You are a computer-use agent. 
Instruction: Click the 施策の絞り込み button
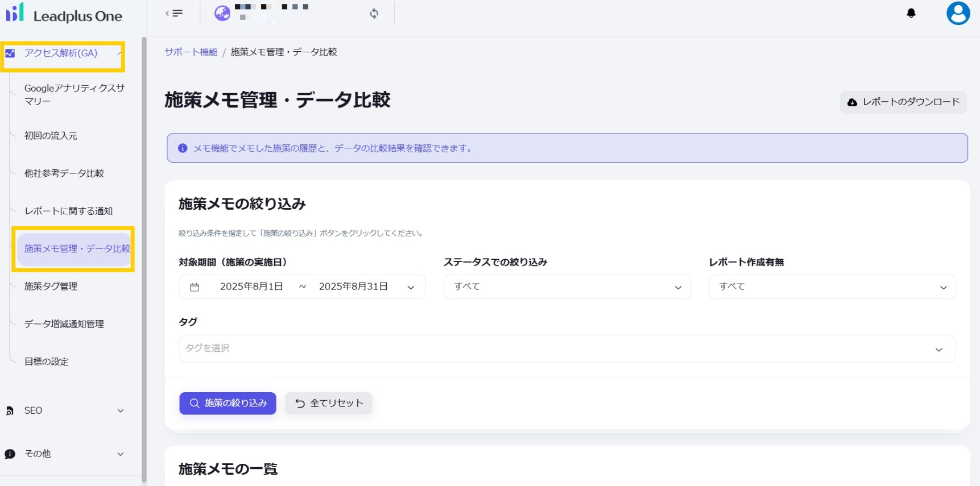point(228,403)
